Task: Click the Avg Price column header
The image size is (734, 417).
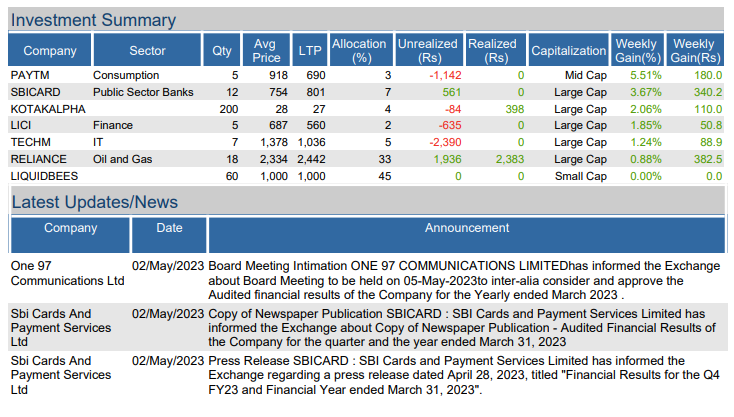Action: 266,50
